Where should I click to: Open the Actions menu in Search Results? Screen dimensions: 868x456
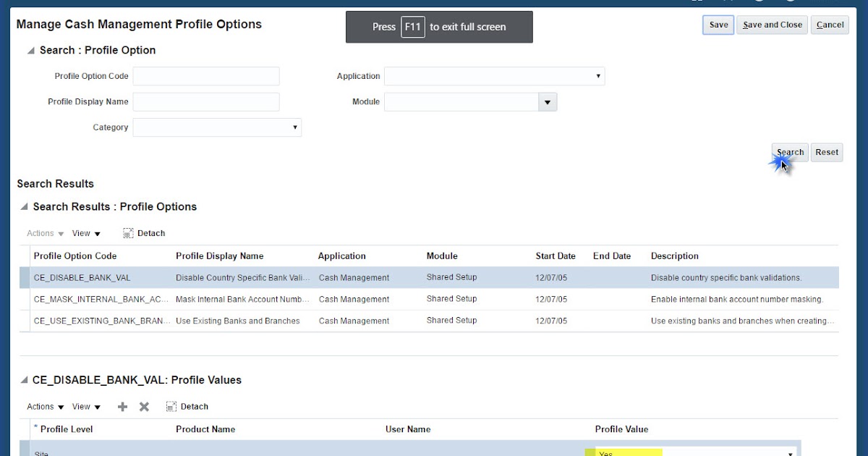click(41, 232)
